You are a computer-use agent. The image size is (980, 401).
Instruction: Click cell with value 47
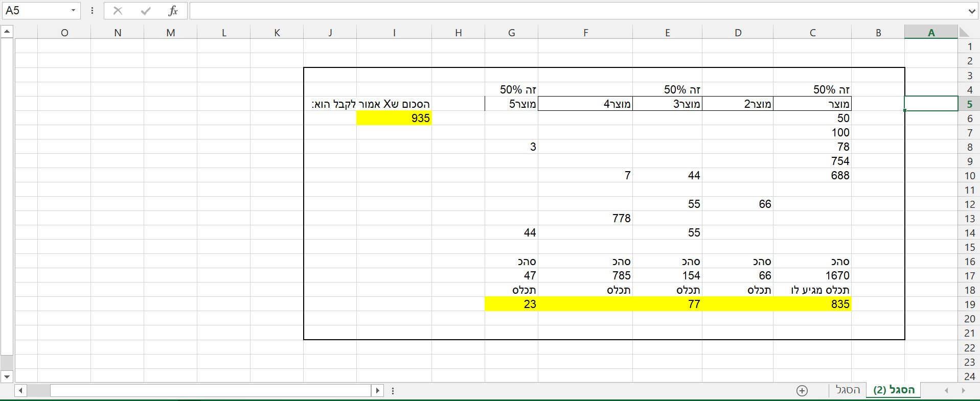(511, 275)
